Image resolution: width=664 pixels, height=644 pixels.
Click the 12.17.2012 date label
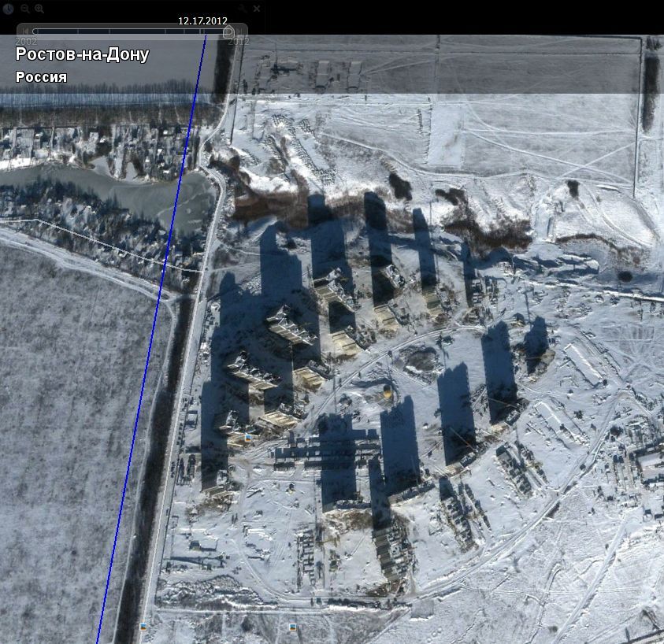click(x=203, y=20)
